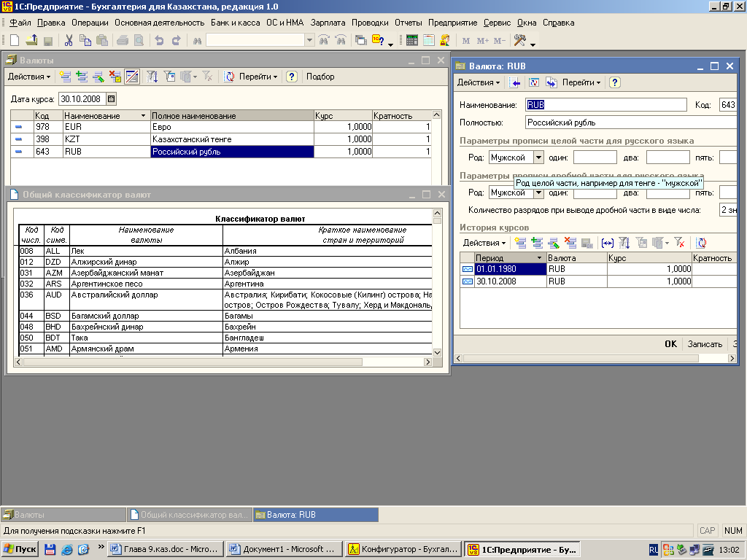Select the EUR Евро row in Валюты

click(221, 127)
